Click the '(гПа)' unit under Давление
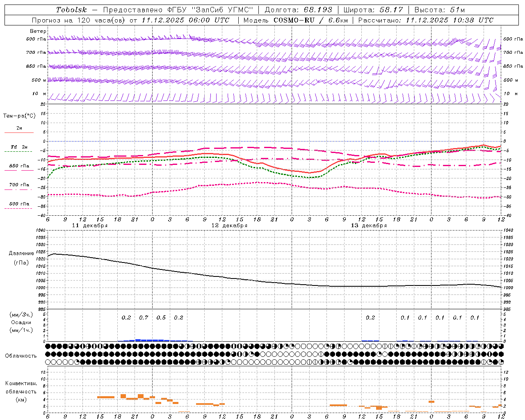The image size is (525, 420). [x=21, y=262]
